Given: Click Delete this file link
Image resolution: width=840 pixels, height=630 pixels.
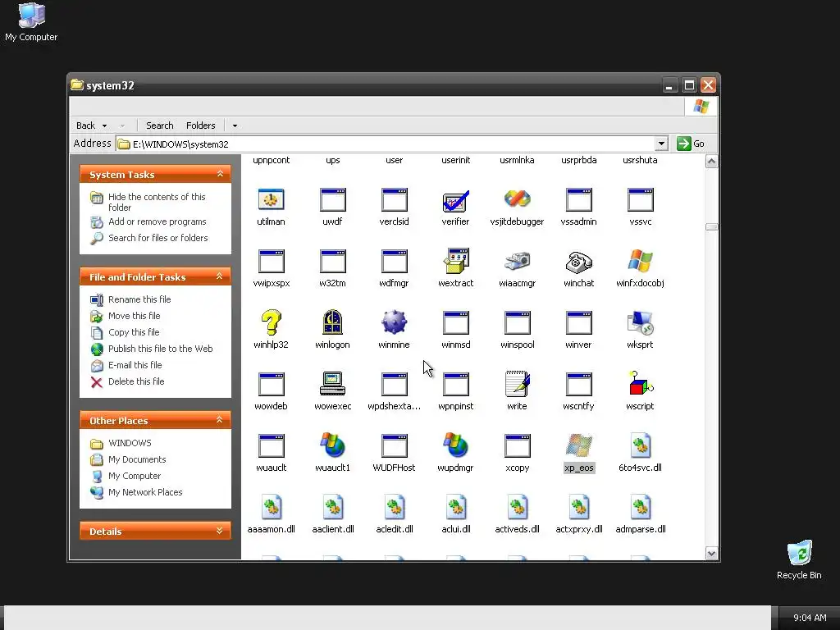Looking at the screenshot, I should pyautogui.click(x=136, y=381).
